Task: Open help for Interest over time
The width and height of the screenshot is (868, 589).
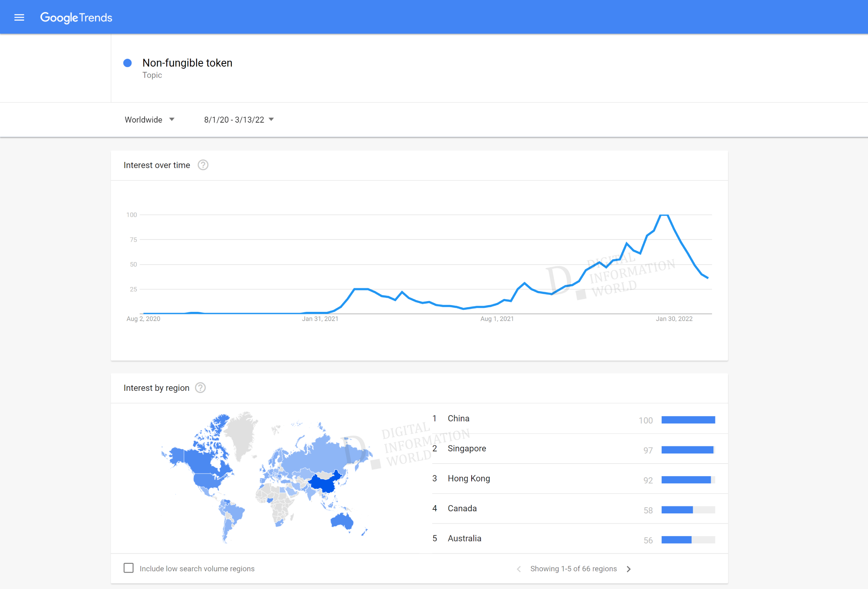Action: (x=203, y=165)
